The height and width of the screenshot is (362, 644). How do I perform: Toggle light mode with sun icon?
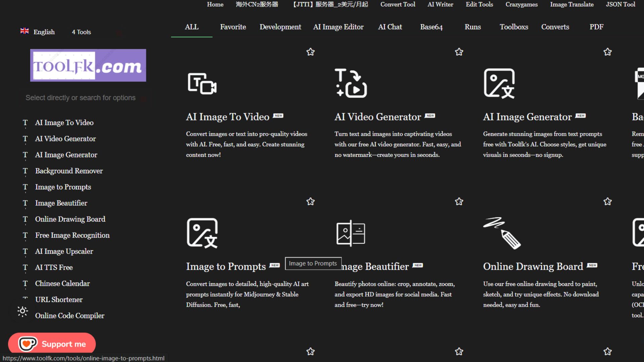pyautogui.click(x=22, y=311)
